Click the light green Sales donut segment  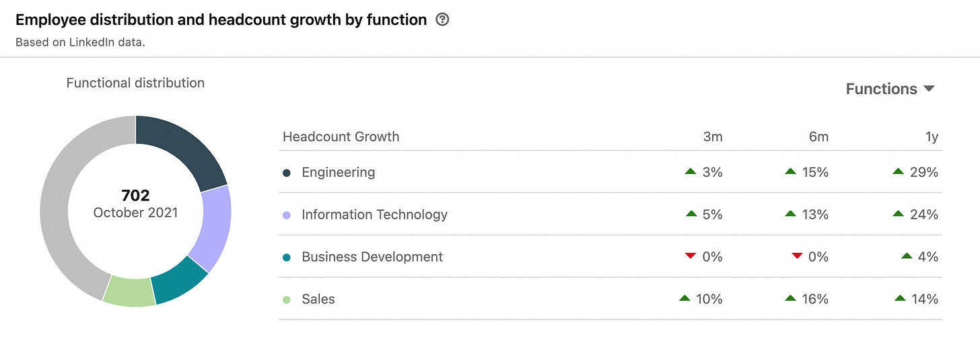[129, 293]
